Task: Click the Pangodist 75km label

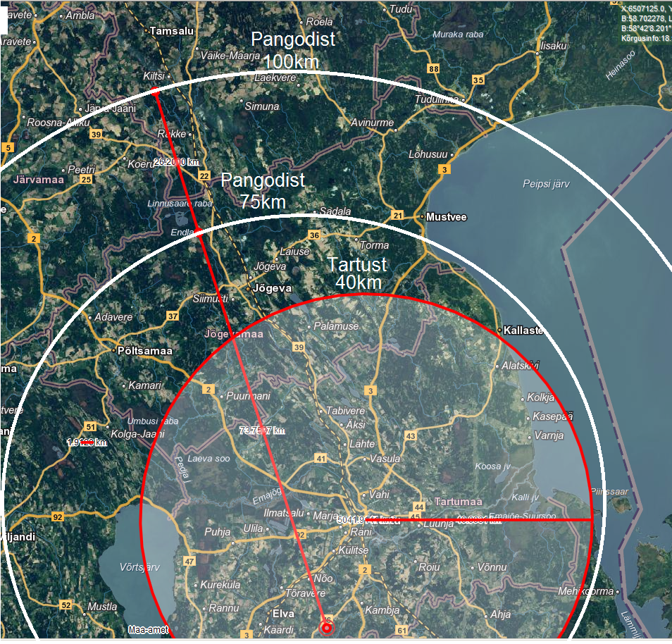Action: coord(263,190)
